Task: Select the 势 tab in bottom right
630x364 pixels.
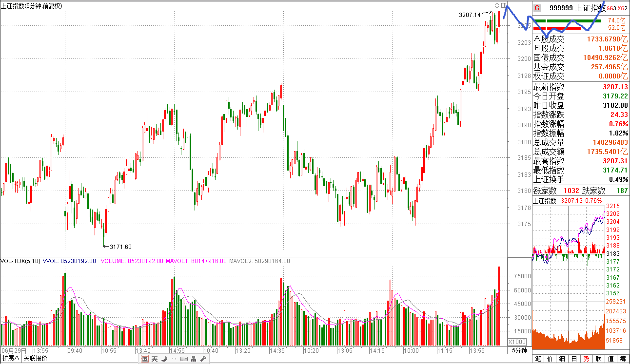Action: tap(586, 359)
